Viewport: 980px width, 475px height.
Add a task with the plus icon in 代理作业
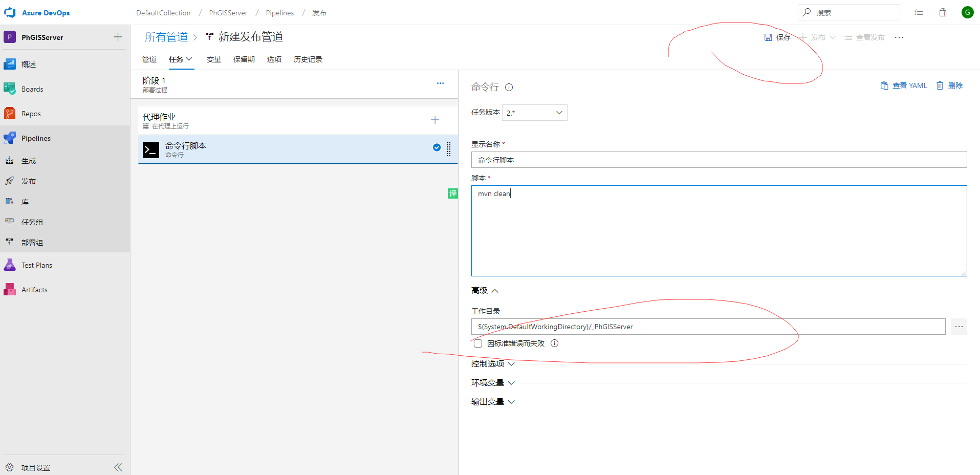(435, 120)
